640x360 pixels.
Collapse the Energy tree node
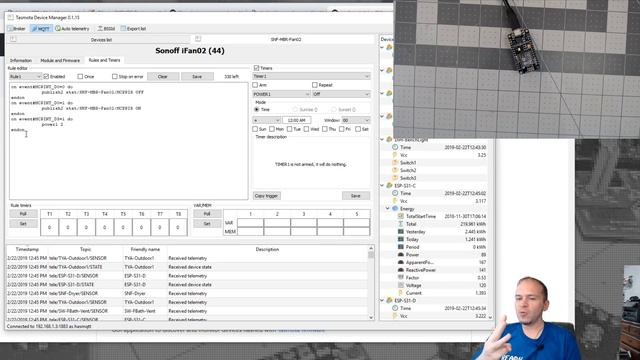pyautogui.click(x=388, y=209)
